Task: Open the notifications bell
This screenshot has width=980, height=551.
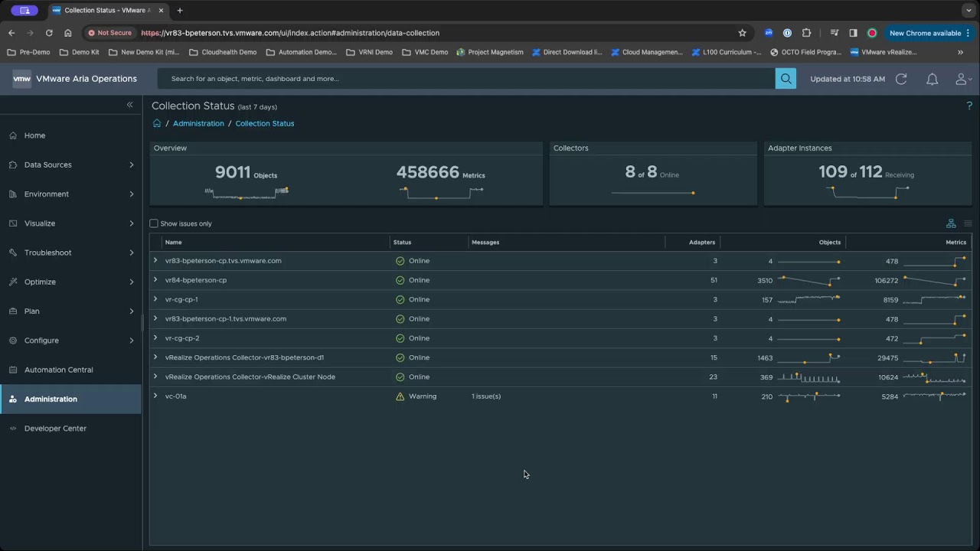Action: pos(932,79)
